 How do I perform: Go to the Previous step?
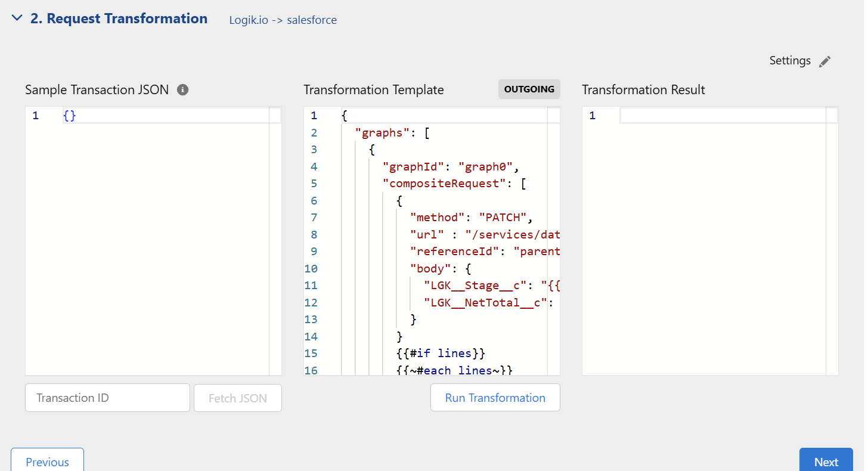(47, 461)
